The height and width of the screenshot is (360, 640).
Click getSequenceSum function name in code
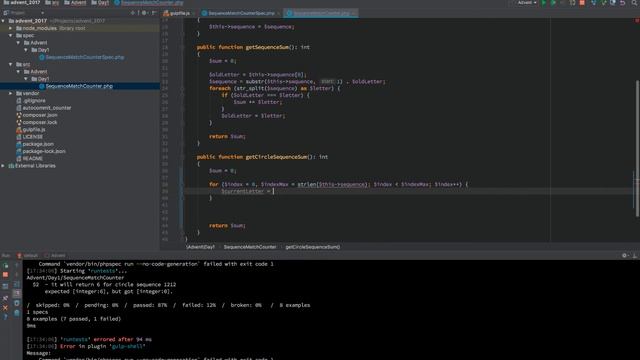pyautogui.click(x=267, y=47)
